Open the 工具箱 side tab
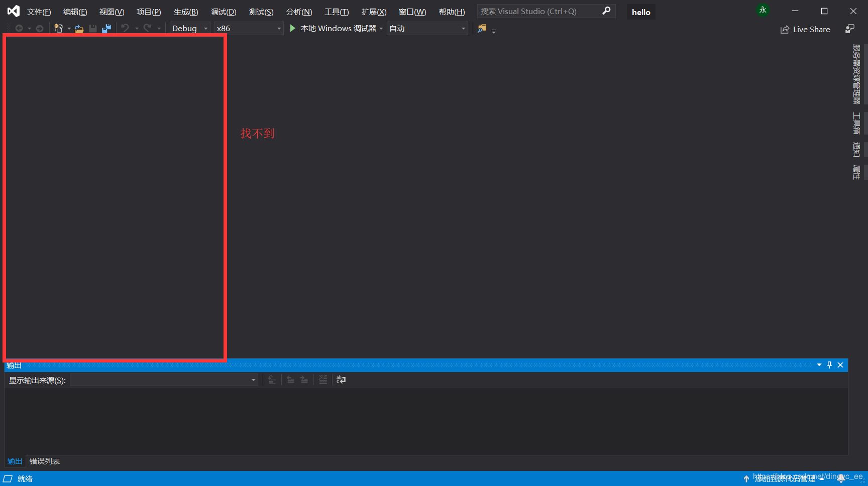 tap(856, 124)
